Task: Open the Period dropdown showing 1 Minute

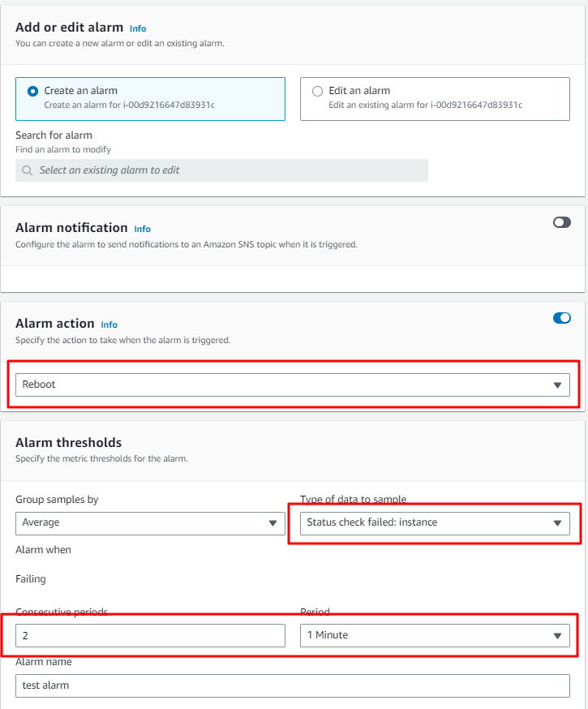Action: pos(436,635)
